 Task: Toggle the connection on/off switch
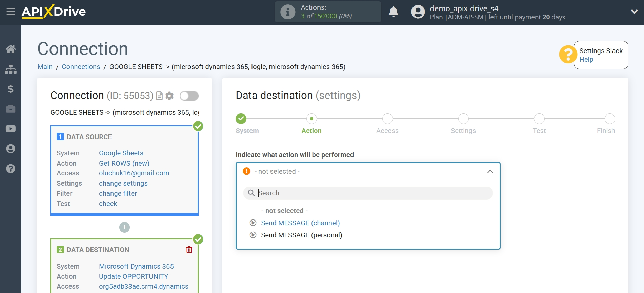point(189,96)
